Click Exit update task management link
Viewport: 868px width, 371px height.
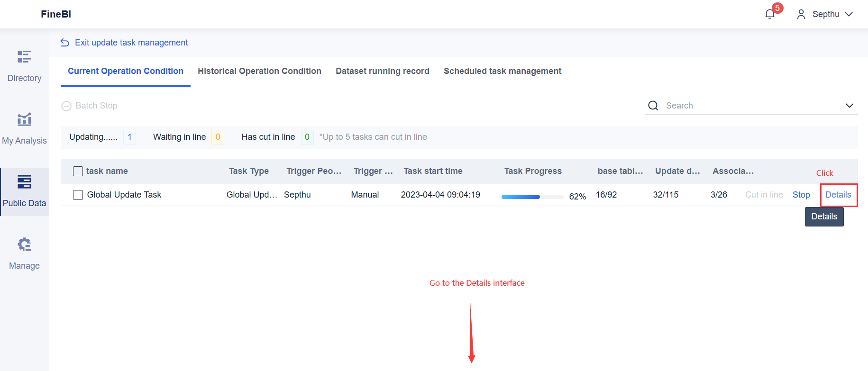pyautogui.click(x=131, y=43)
